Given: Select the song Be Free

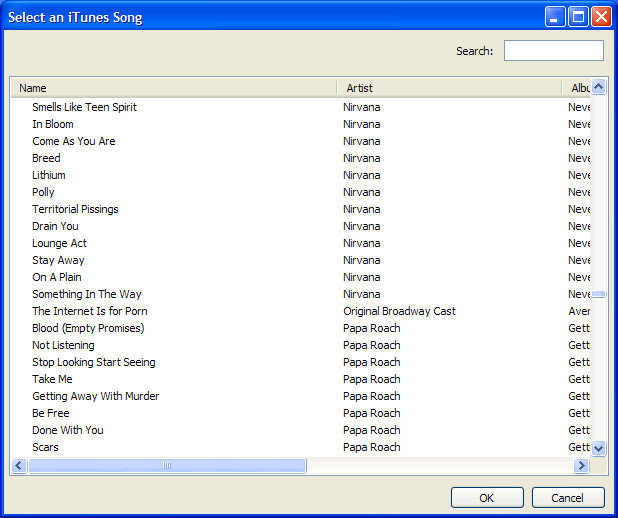Looking at the screenshot, I should 51,413.
